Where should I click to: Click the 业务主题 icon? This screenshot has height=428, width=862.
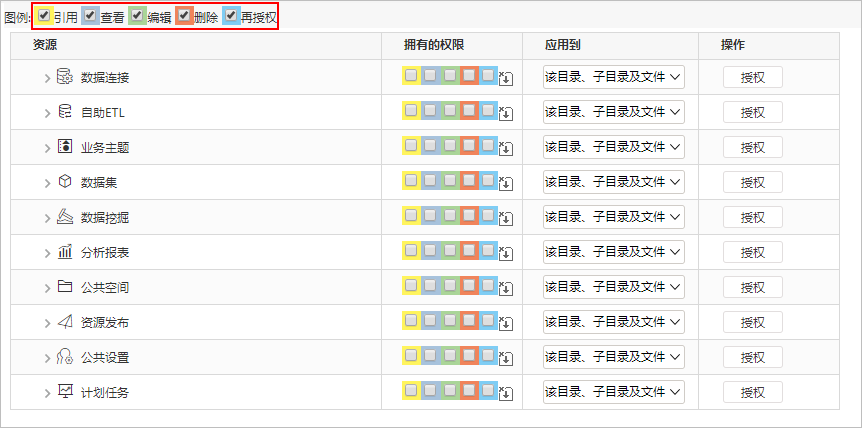[x=65, y=147]
